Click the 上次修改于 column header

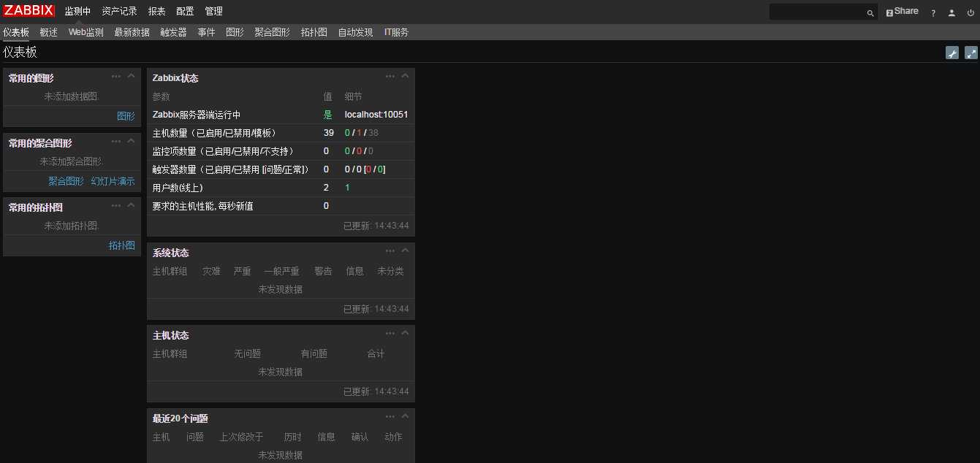241,437
